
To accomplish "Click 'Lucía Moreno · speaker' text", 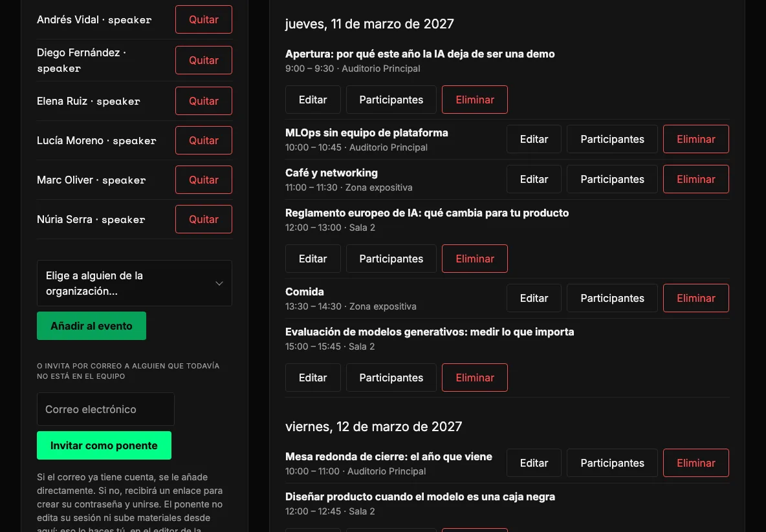I will (x=97, y=140).
